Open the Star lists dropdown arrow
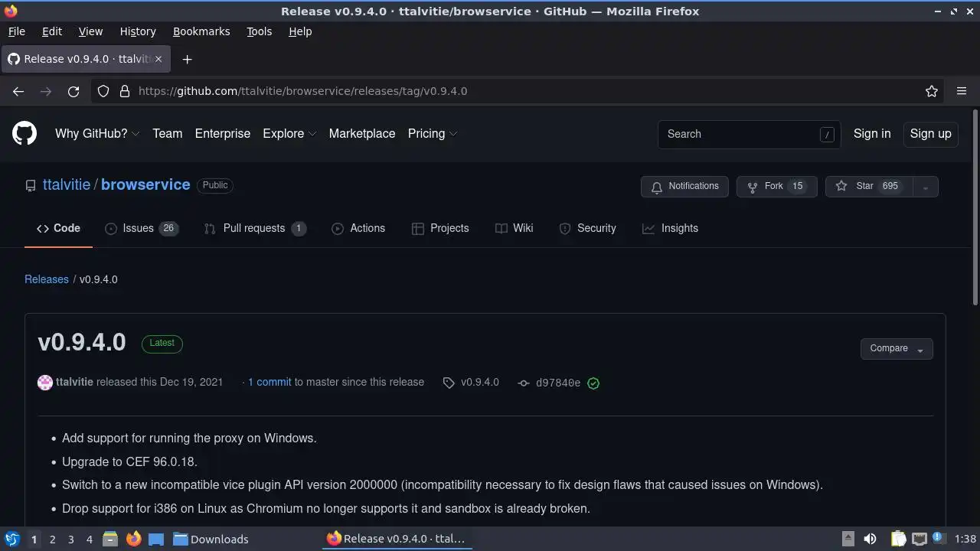This screenshot has width=980, height=551. point(925,187)
